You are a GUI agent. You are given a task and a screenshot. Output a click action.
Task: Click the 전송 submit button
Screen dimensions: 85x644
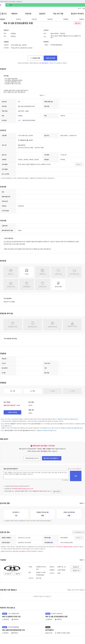pos(76,476)
